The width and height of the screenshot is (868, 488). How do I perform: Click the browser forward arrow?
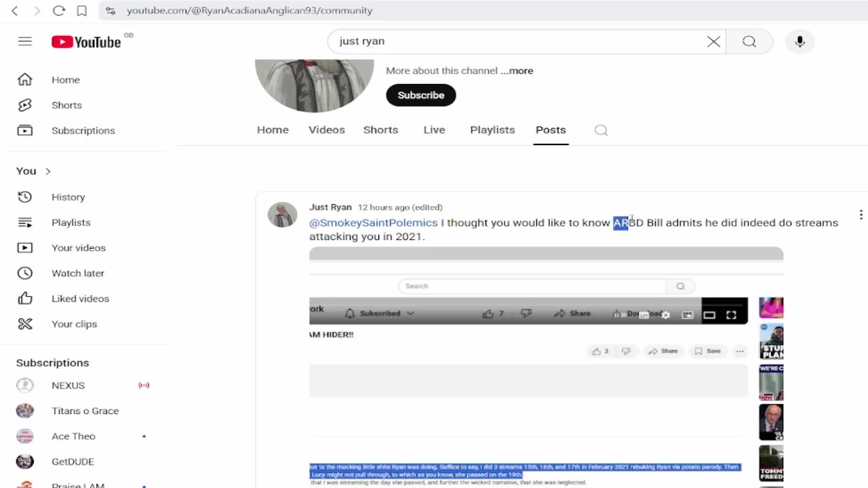pyautogui.click(x=37, y=11)
